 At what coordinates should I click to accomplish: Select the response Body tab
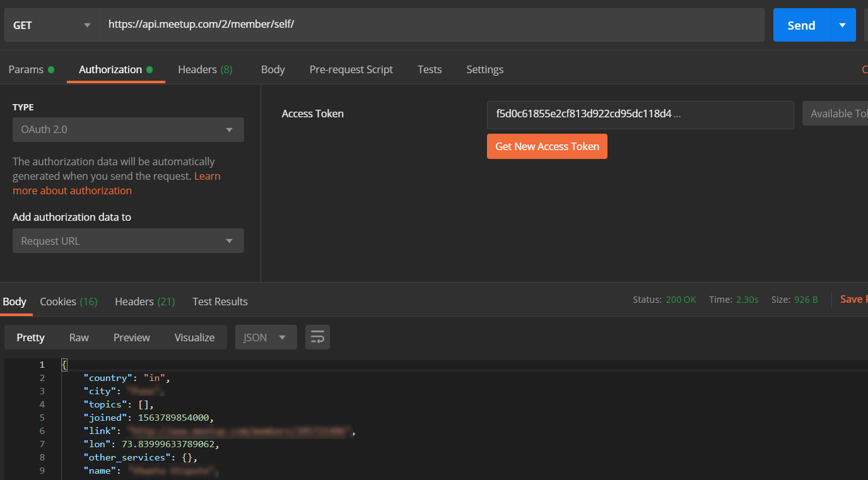[x=15, y=301]
